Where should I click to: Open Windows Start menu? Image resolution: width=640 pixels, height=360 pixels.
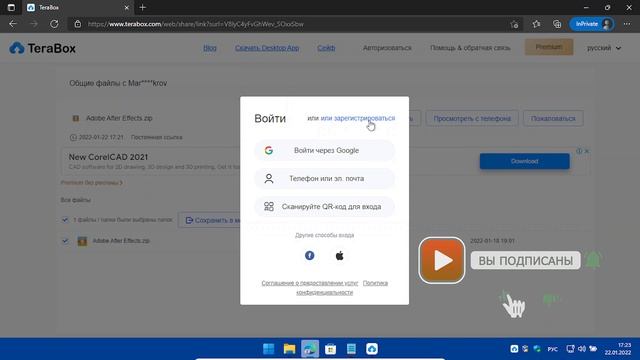click(x=269, y=349)
